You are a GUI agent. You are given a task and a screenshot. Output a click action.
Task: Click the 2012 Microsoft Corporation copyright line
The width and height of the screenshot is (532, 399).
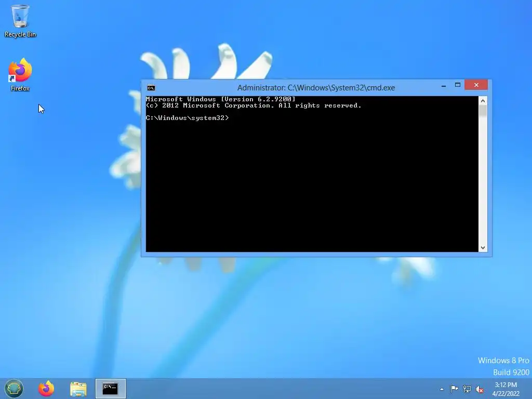point(254,105)
